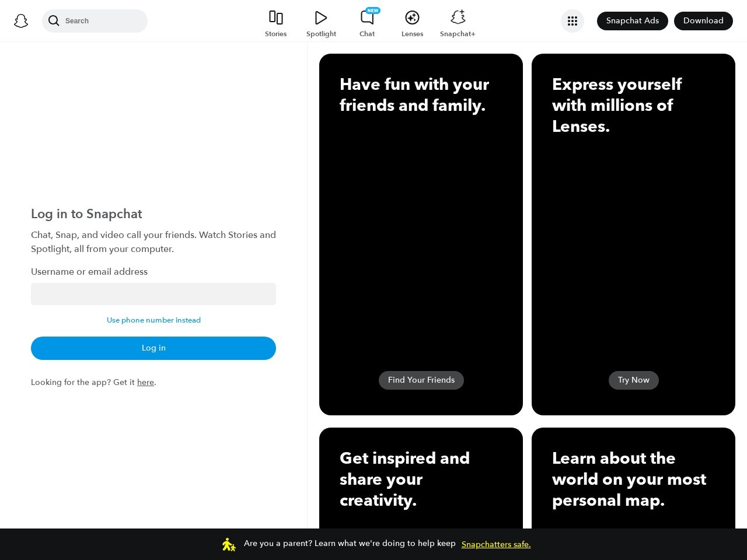The image size is (747, 560).
Task: Click the Snapchat ghost logo
Action: (21, 21)
